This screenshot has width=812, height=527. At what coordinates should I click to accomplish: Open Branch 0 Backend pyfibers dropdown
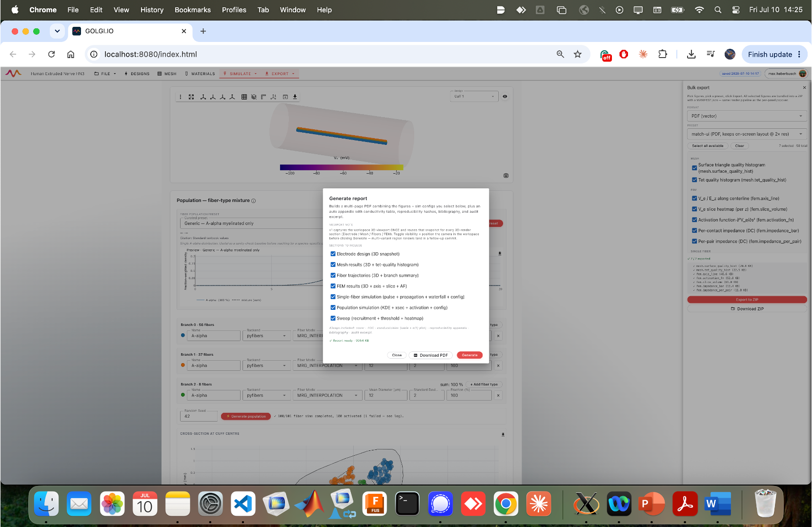pos(267,336)
